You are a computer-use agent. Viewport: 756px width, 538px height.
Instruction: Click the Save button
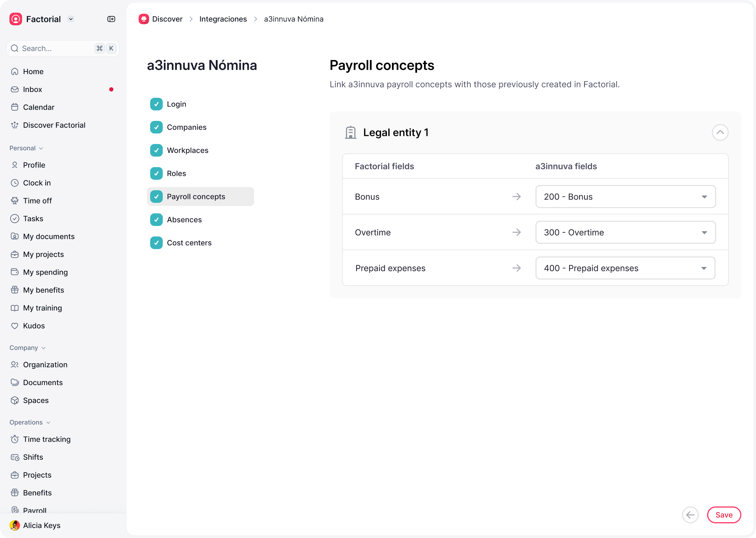[x=724, y=515]
